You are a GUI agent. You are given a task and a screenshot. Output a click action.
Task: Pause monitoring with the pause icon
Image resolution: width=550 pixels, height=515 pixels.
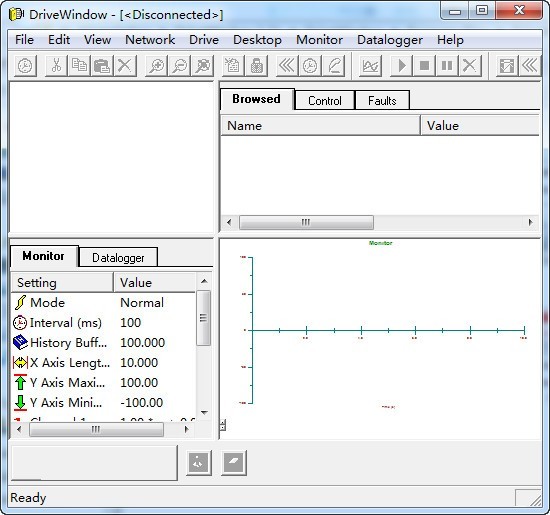click(447, 66)
